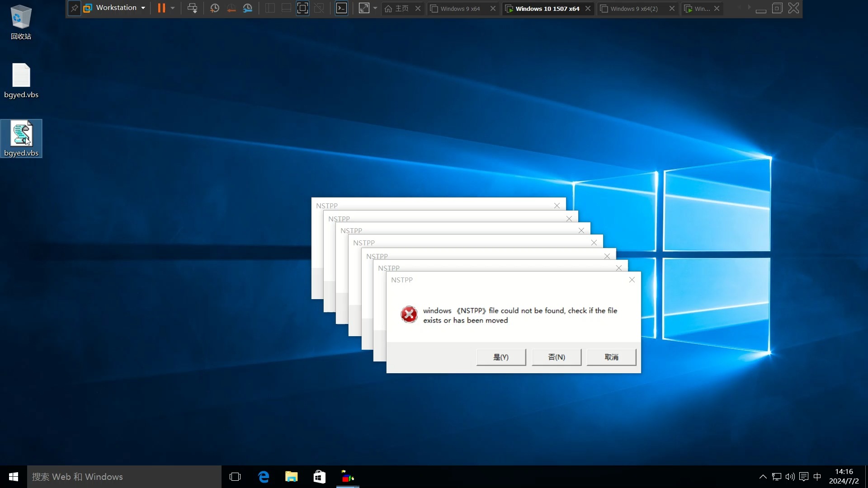This screenshot has height=488, width=868.
Task: Click 取消 to cancel the NSTPP dialog
Action: click(611, 357)
